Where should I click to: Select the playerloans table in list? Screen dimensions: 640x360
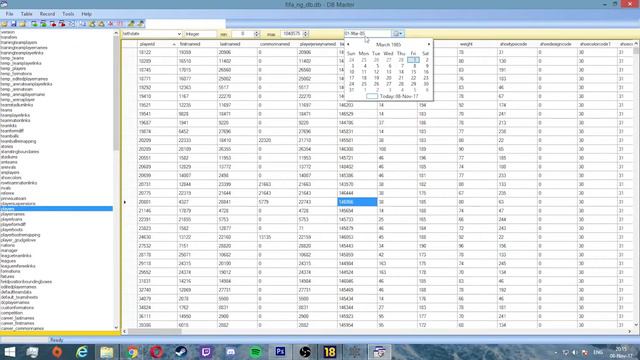point(11,220)
